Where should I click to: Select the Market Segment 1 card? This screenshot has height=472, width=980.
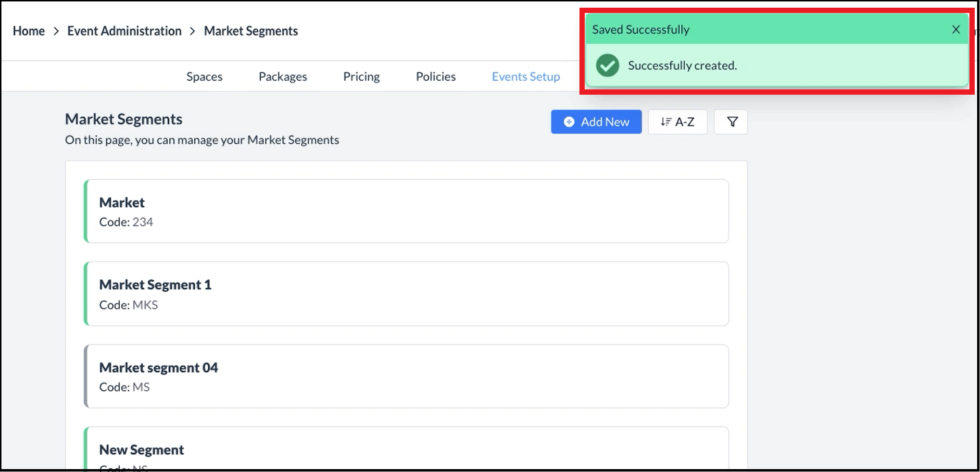pos(406,294)
